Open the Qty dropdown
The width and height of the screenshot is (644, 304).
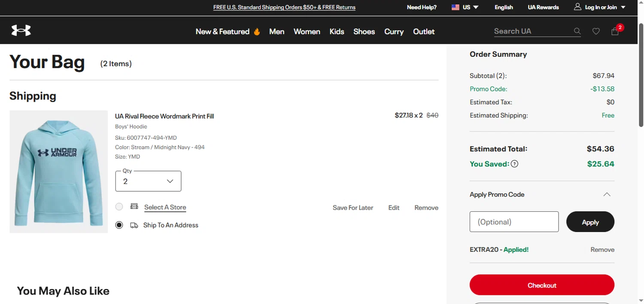tap(148, 181)
